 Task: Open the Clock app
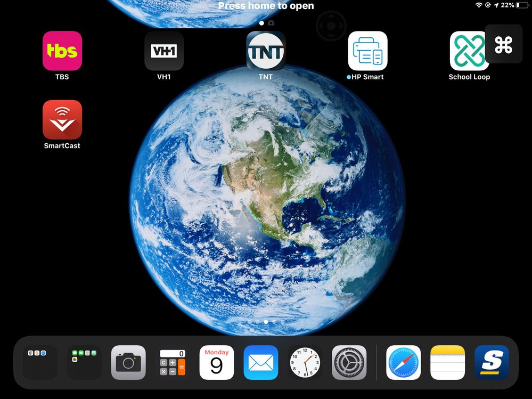click(305, 362)
